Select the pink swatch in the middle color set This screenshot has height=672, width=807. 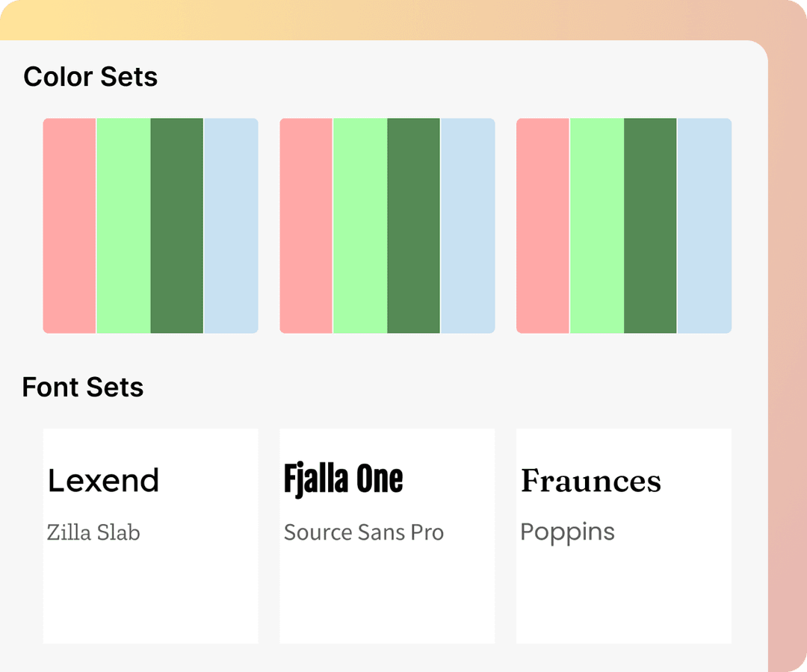click(306, 225)
